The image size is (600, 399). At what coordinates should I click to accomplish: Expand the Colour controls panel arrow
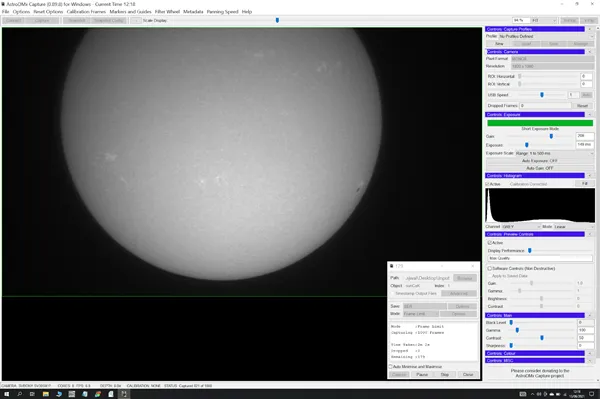589,353
